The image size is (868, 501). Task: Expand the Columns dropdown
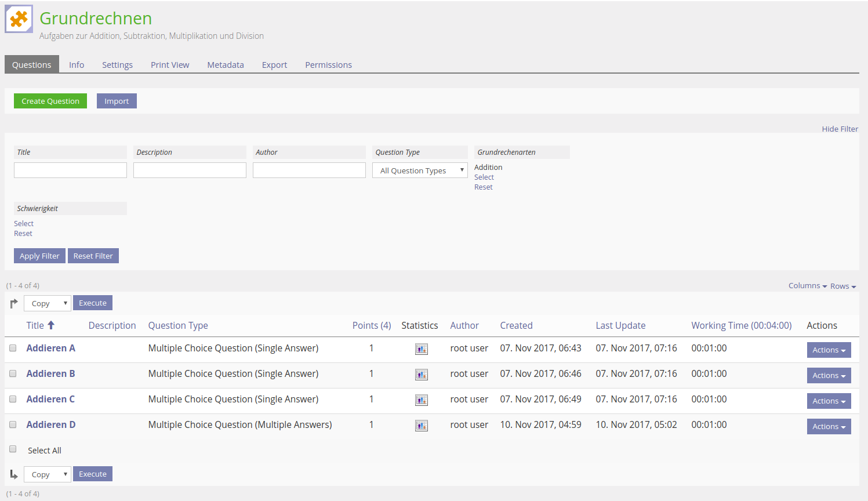[x=807, y=286]
